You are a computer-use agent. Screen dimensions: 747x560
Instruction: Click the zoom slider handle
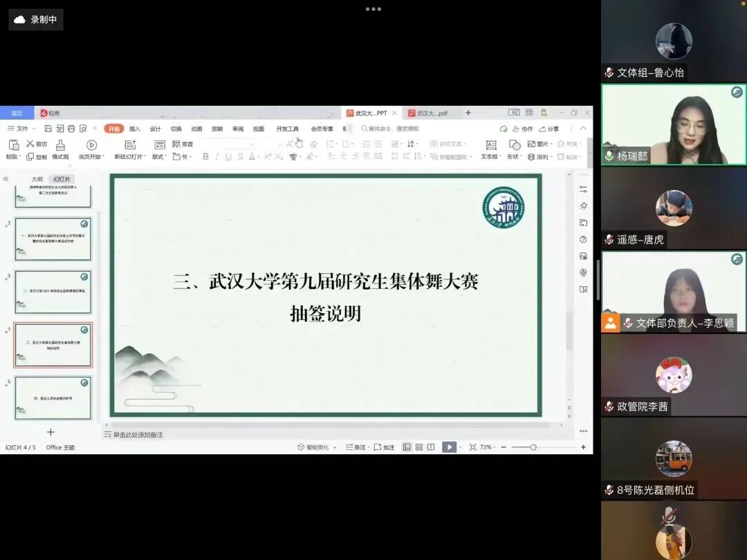tap(533, 447)
